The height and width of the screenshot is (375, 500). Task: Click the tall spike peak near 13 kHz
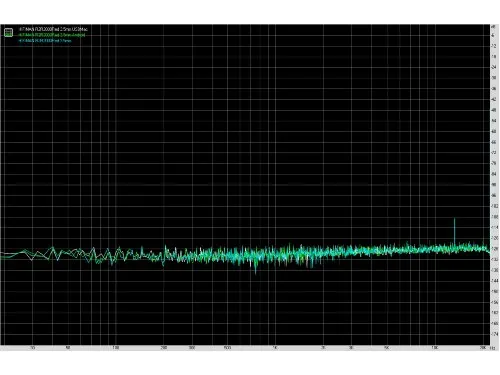pos(454,219)
